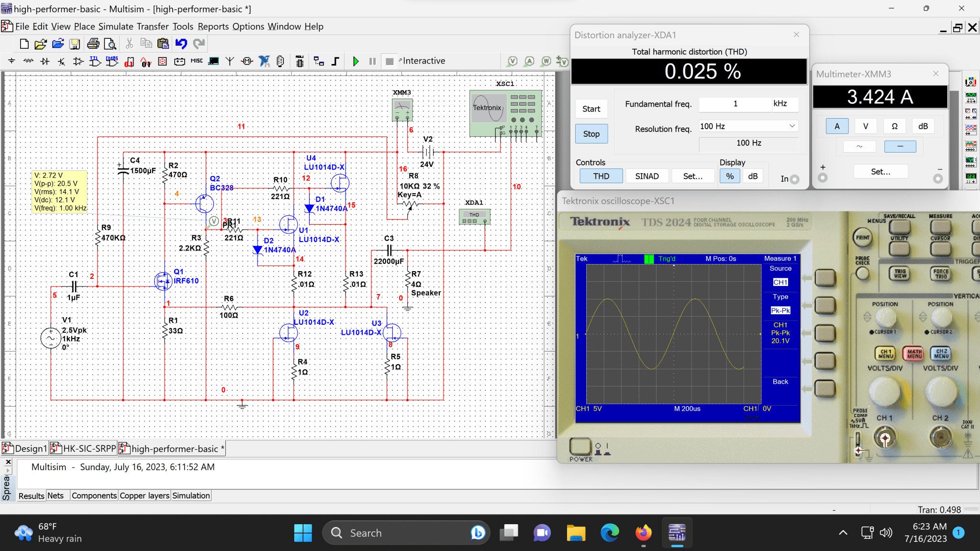Image resolution: width=980 pixels, height=551 pixels.
Task: Open multimeter Set... settings
Action: (x=880, y=171)
